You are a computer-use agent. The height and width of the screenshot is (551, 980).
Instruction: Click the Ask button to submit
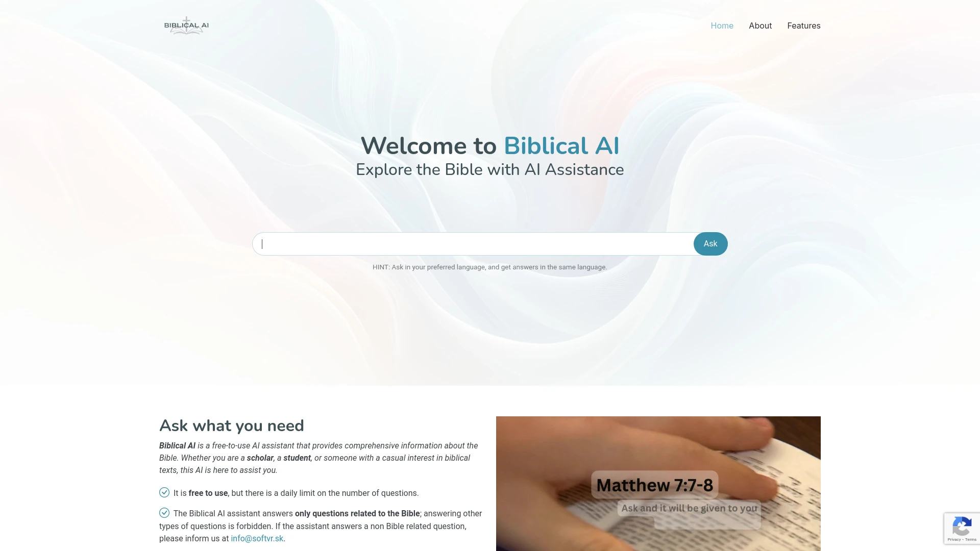[710, 243]
